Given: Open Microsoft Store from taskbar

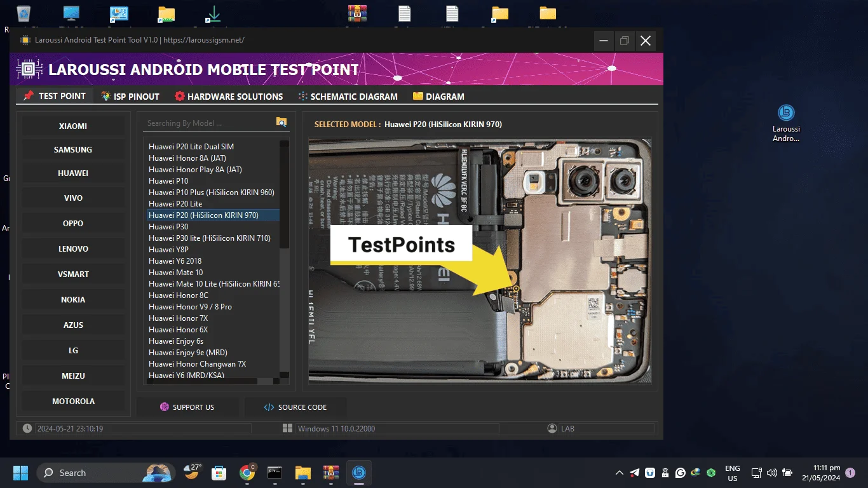Looking at the screenshot, I should [x=219, y=473].
